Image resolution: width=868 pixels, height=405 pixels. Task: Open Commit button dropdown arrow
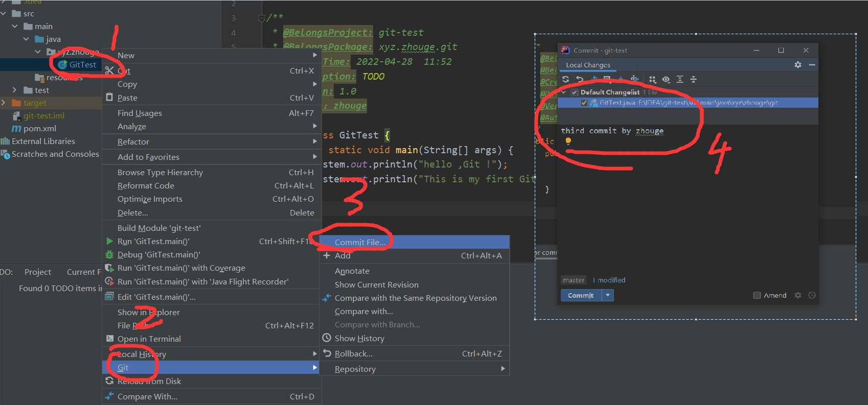pos(608,295)
